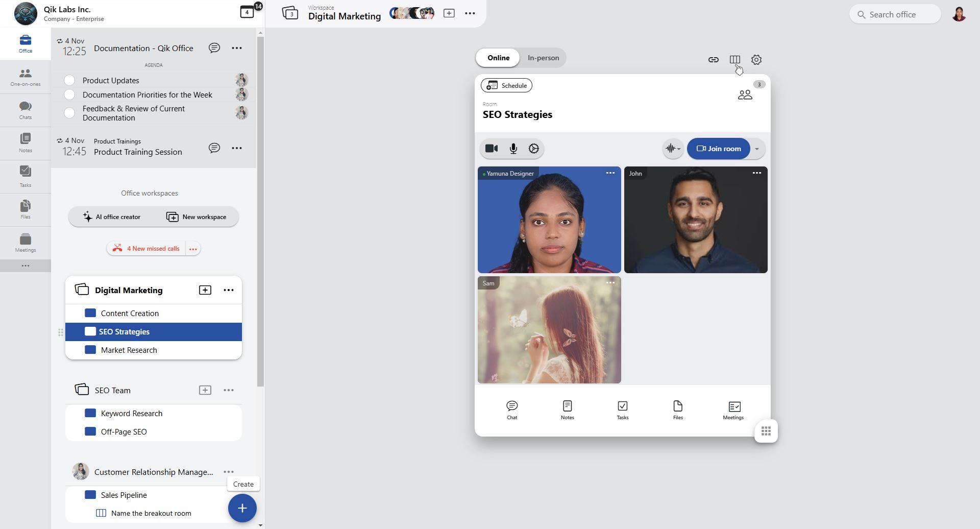Check the Product Updates agenda item
This screenshot has height=529, width=980.
tap(69, 80)
